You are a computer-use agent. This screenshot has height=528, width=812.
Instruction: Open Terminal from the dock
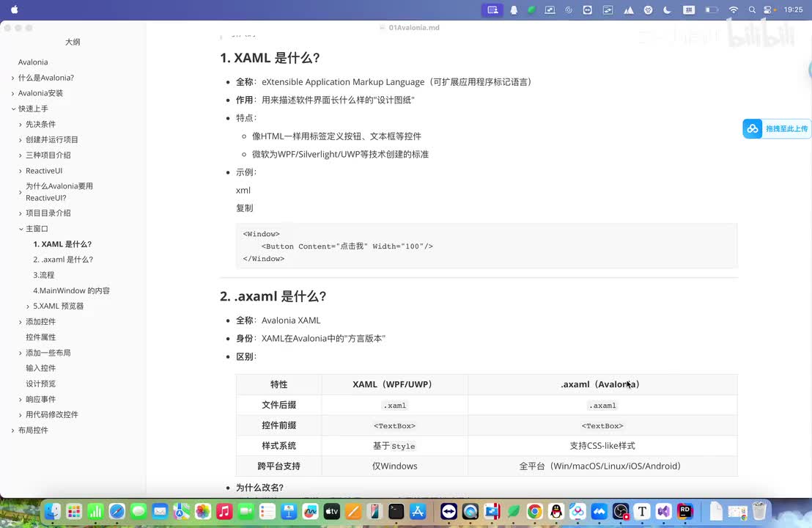point(396,512)
